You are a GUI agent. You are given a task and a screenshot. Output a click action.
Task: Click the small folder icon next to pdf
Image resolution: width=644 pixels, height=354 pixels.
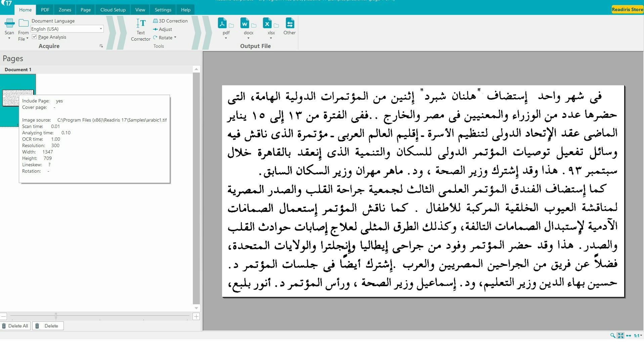[231, 25]
